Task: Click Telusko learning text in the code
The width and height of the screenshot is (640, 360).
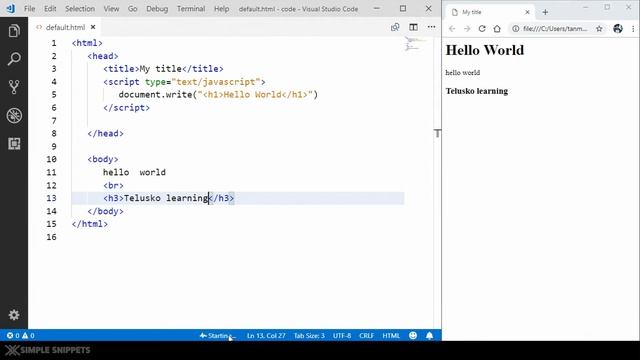Action: (x=166, y=198)
